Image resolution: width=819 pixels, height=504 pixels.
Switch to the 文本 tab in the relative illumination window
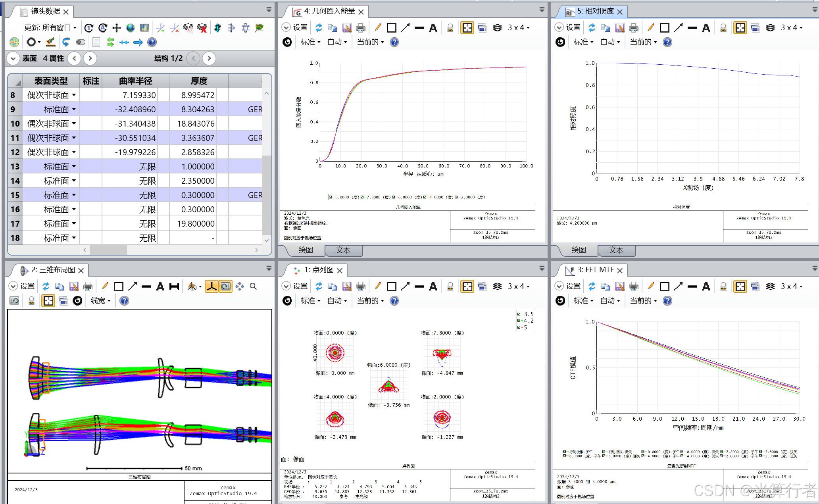(616, 250)
